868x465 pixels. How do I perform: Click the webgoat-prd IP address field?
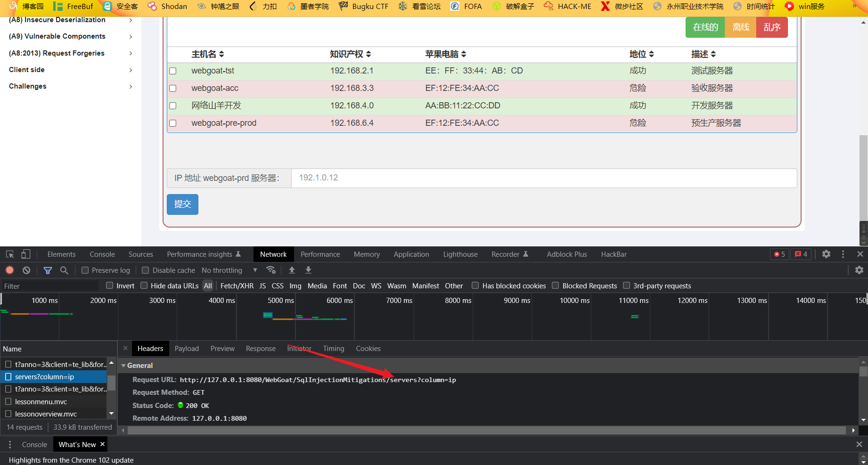544,178
